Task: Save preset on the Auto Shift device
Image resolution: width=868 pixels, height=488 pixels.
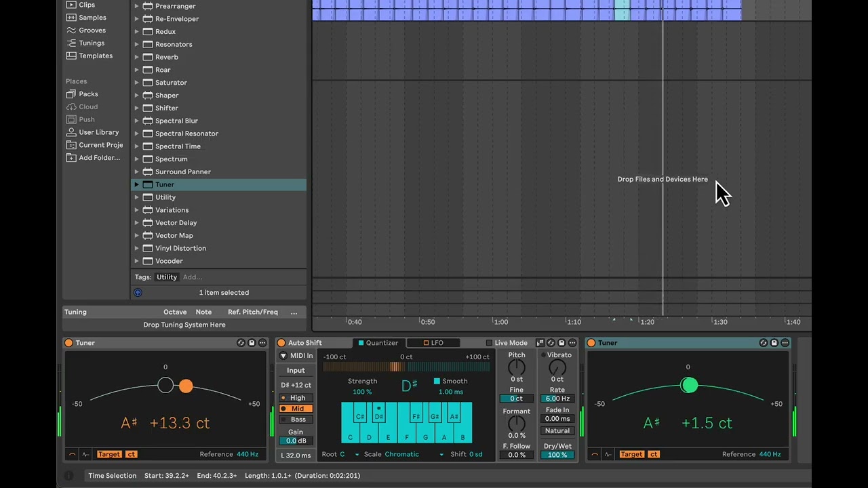Action: pyautogui.click(x=561, y=343)
